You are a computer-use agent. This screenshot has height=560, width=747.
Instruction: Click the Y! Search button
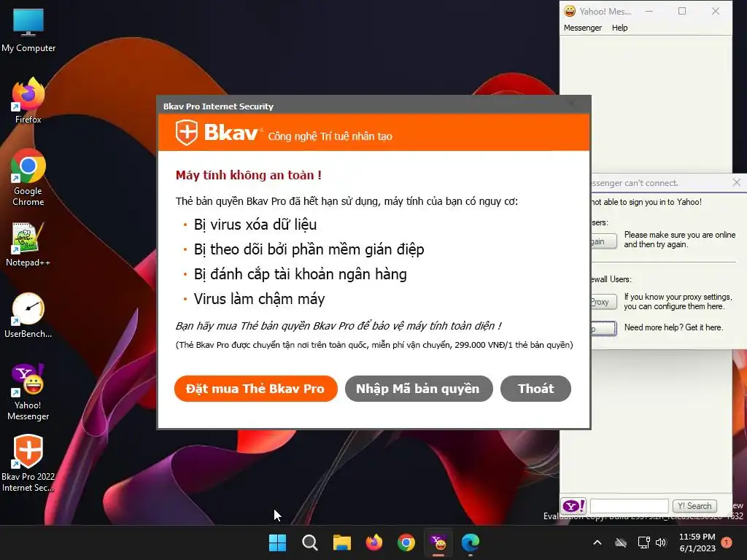[694, 506]
